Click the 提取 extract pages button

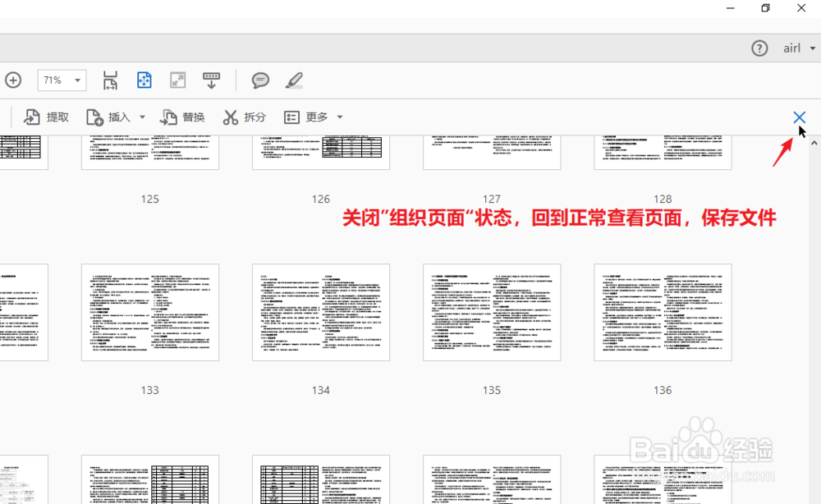46,117
